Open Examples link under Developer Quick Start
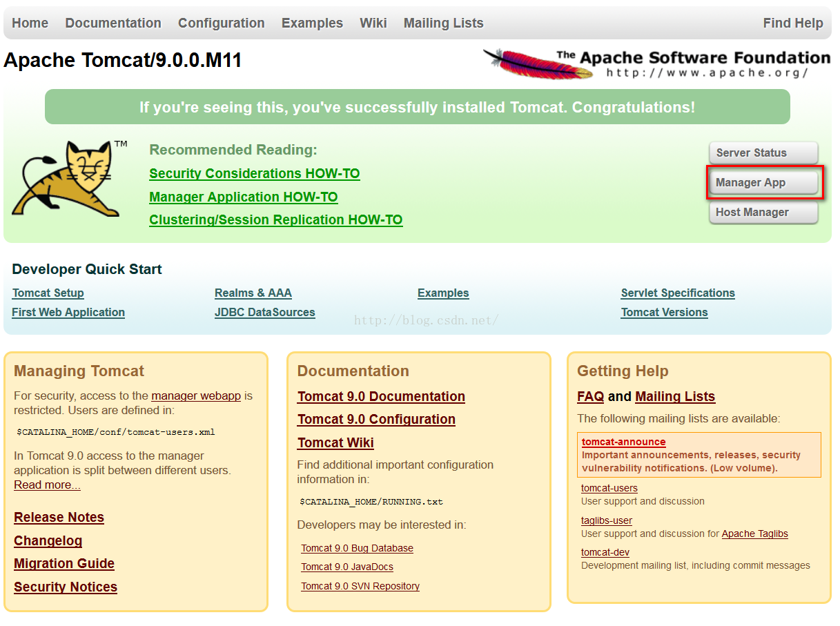This screenshot has height=626, width=840. (x=443, y=293)
